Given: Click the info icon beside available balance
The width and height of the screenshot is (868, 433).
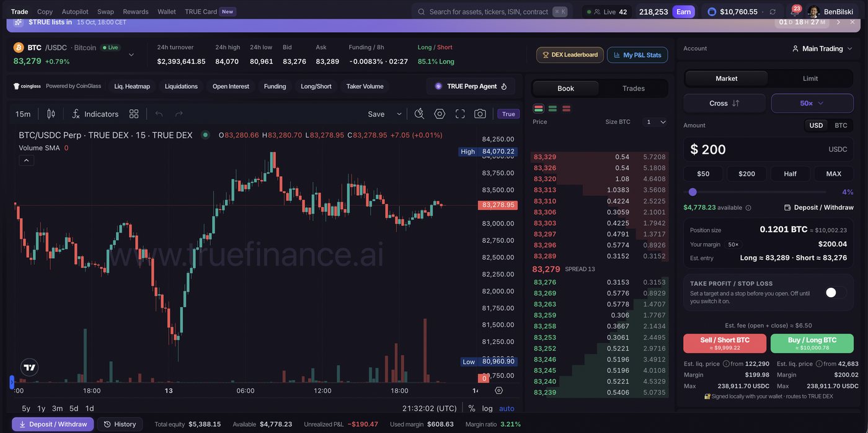Looking at the screenshot, I should click(x=748, y=208).
